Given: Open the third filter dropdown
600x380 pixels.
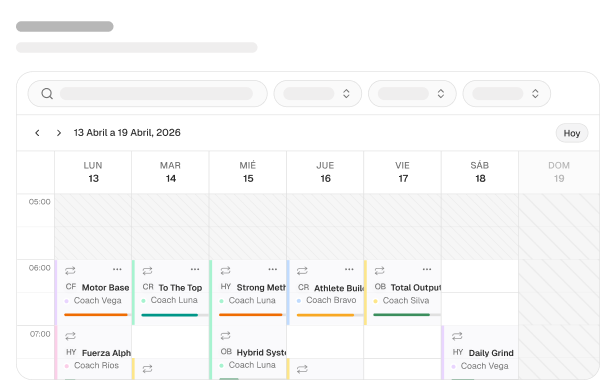Looking at the screenshot, I should [507, 93].
